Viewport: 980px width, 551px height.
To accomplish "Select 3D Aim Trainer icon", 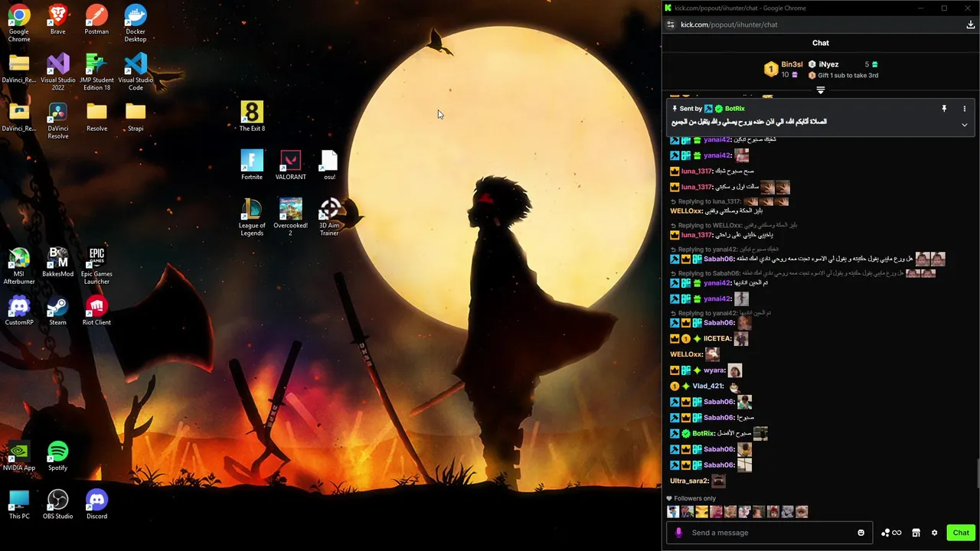I will click(x=329, y=217).
